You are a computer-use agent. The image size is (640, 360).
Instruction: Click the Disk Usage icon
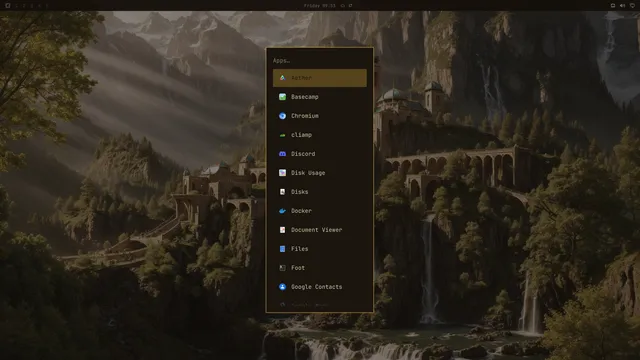pyautogui.click(x=282, y=173)
